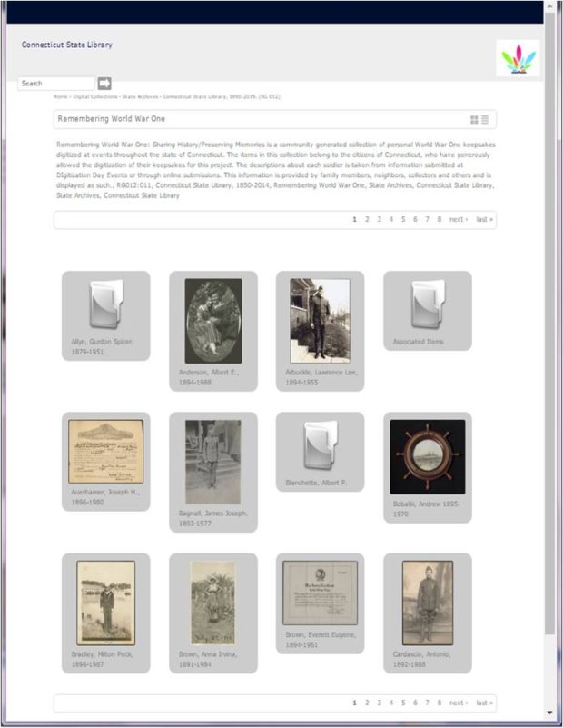Go to page 3 in bottom pagination
This screenshot has width=563, height=728.
(x=379, y=703)
